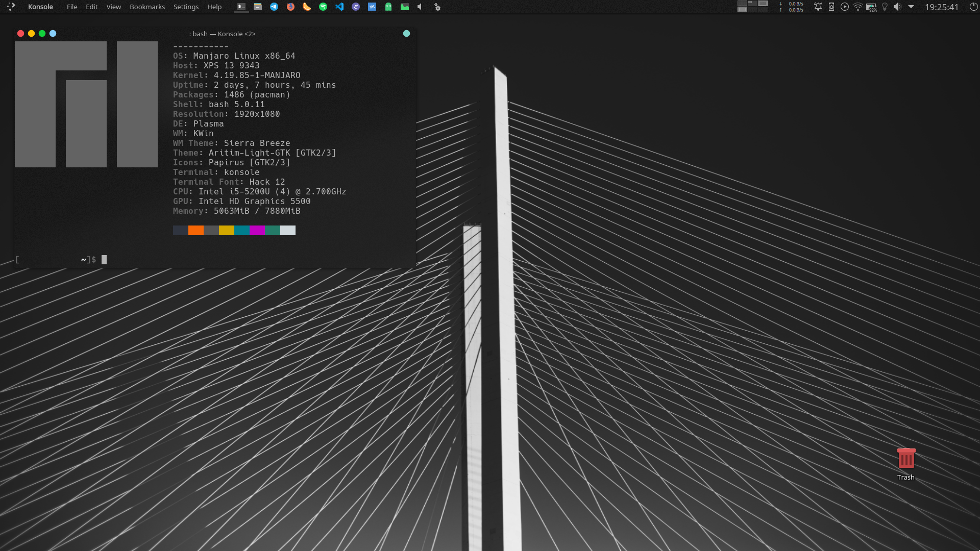
Task: Click the battery 92% indicator
Action: tap(871, 7)
